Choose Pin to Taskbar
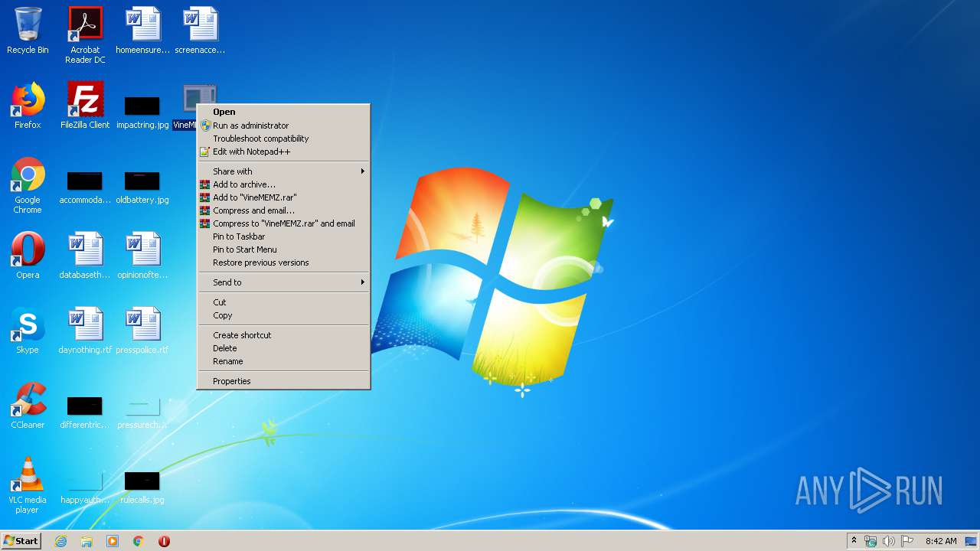980x551 pixels. coord(284,236)
